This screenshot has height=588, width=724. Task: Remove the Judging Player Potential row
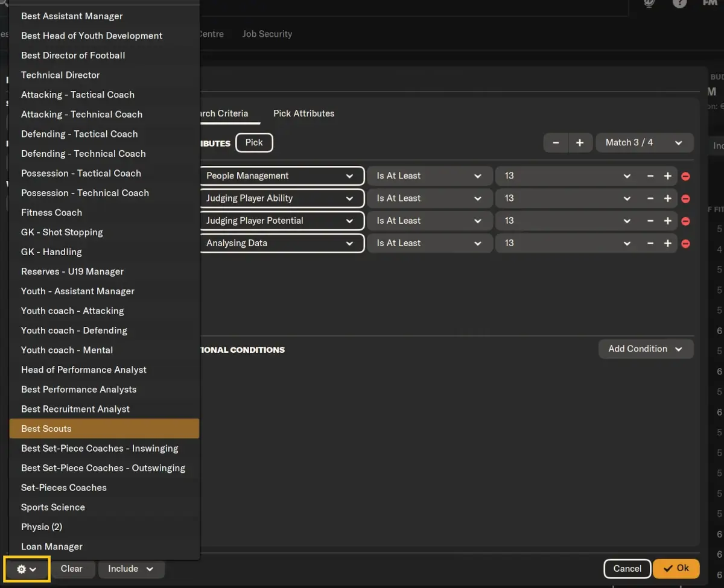(x=685, y=221)
